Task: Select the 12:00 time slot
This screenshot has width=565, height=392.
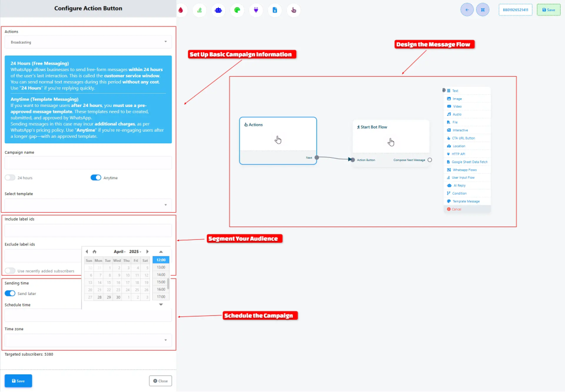Action: pos(161,260)
